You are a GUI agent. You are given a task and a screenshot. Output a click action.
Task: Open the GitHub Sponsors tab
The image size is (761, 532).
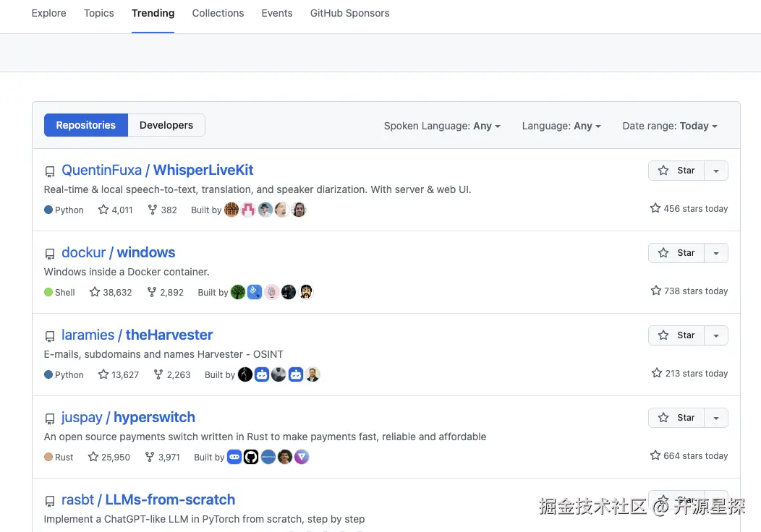(x=349, y=13)
